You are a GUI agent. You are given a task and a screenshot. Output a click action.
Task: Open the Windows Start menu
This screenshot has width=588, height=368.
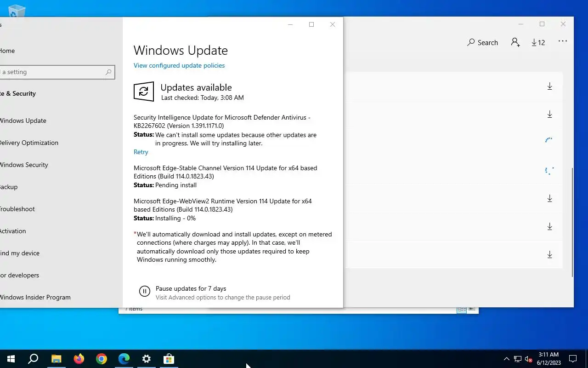tap(11, 359)
